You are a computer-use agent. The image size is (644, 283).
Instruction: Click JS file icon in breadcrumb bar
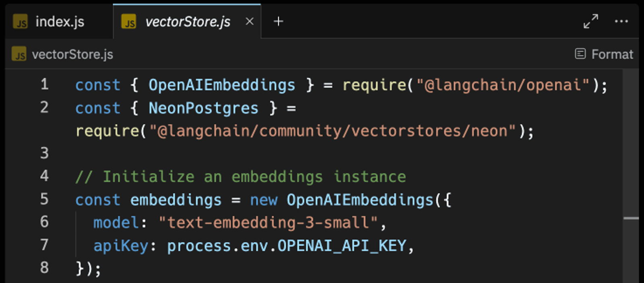(x=19, y=54)
